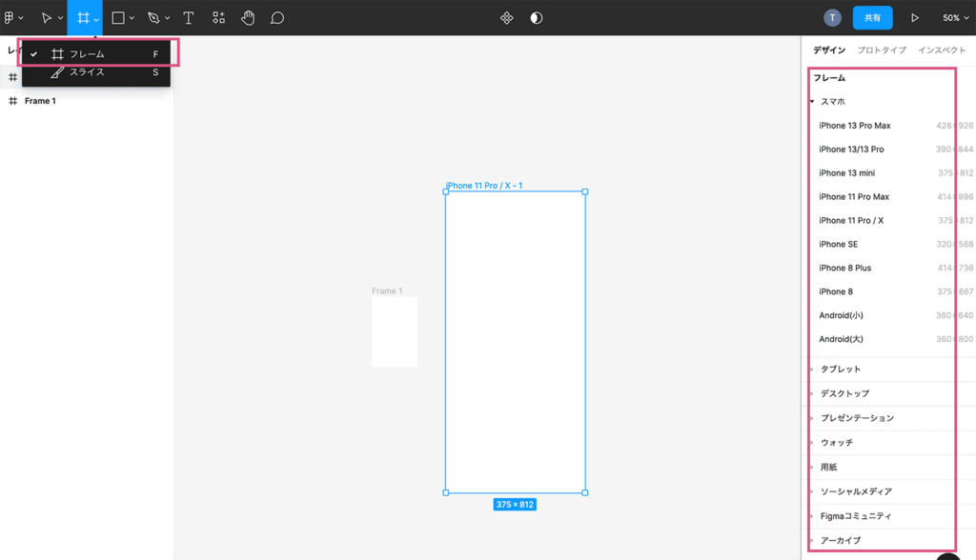Image resolution: width=976 pixels, height=560 pixels.
Task: Open the Figma main menu icon
Action: coord(10,18)
